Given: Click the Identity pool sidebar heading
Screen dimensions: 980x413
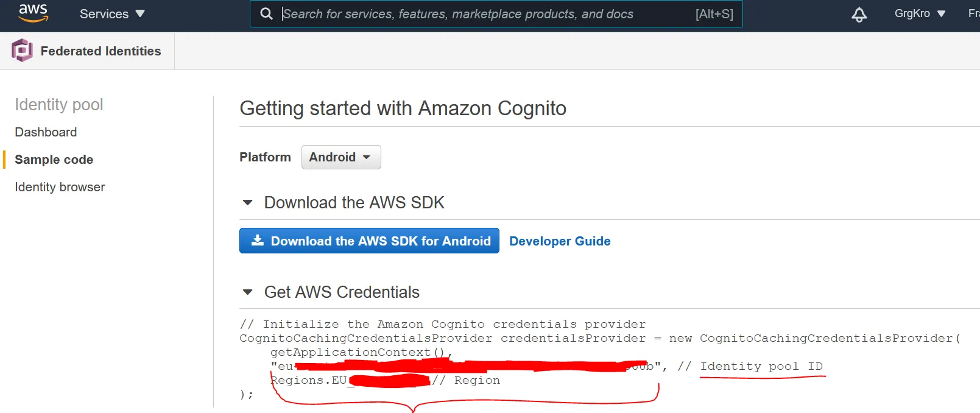Looking at the screenshot, I should (x=59, y=105).
